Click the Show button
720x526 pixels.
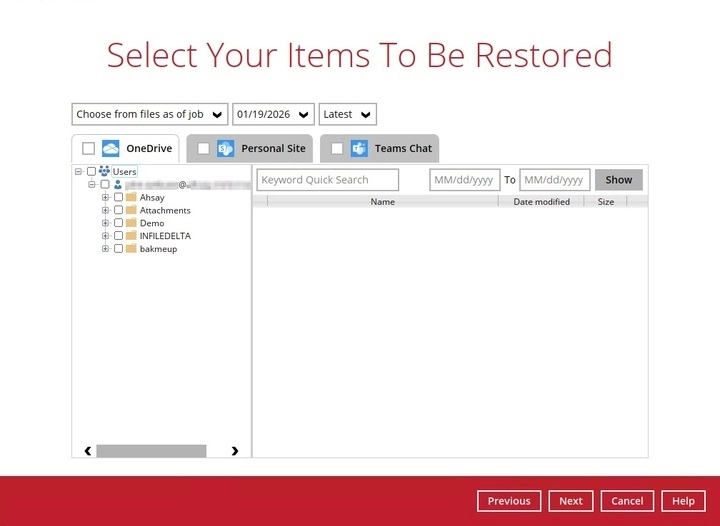point(619,180)
